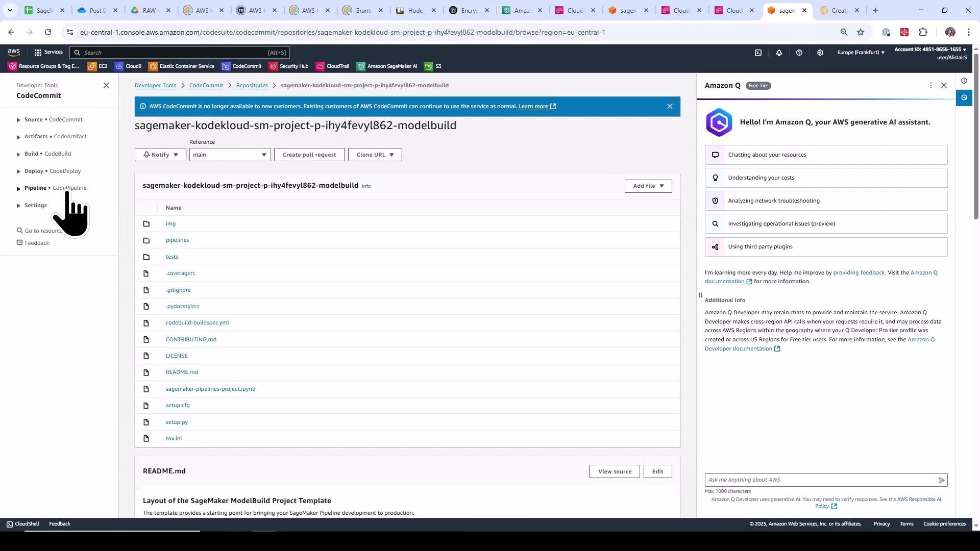The height and width of the screenshot is (551, 980).
Task: Open browser extensions puzzle icon
Action: [x=923, y=32]
